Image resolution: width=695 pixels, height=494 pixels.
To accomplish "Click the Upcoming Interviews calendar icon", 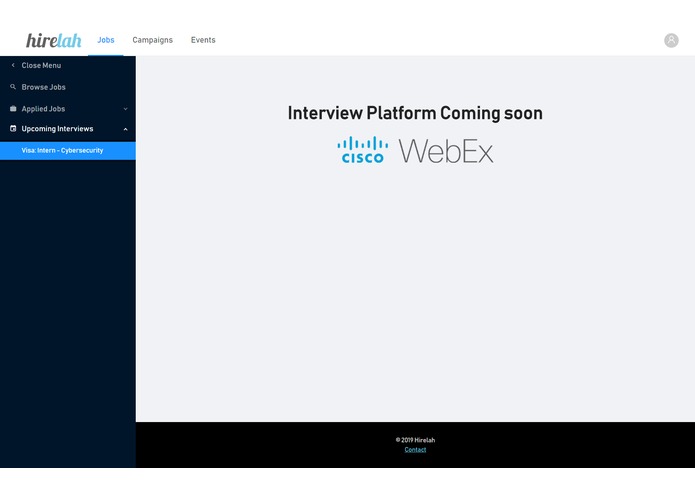I will (x=13, y=128).
